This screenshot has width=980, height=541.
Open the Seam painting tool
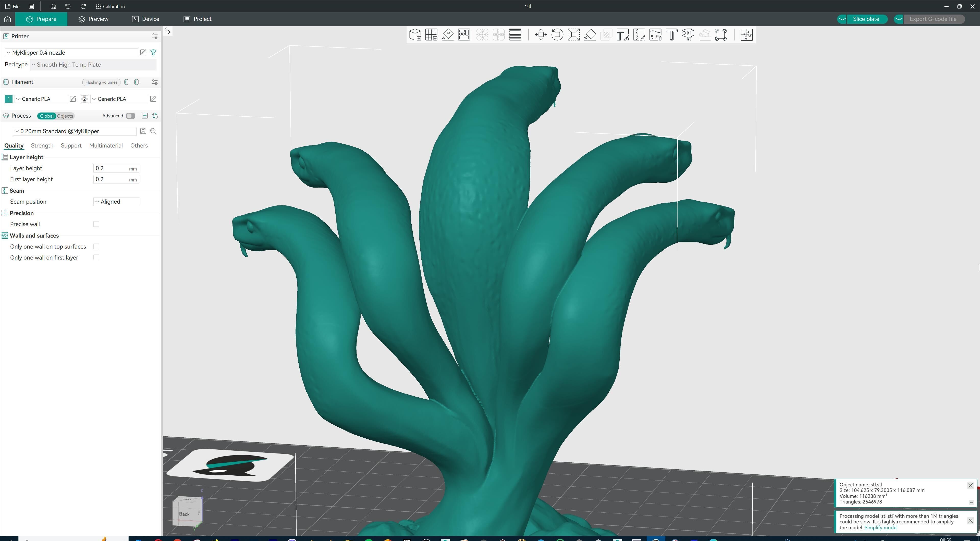639,35
